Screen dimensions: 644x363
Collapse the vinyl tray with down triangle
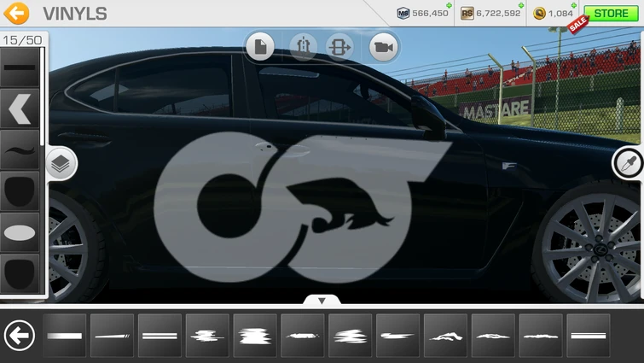pos(322,301)
